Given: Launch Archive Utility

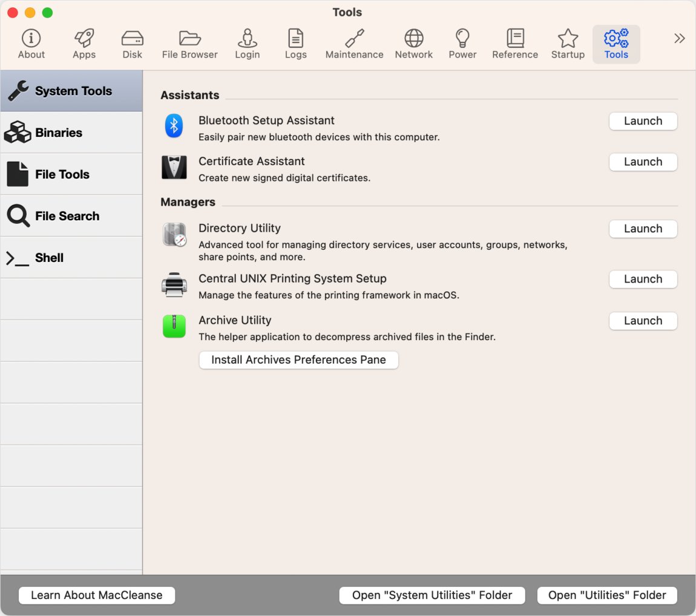Looking at the screenshot, I should (643, 321).
